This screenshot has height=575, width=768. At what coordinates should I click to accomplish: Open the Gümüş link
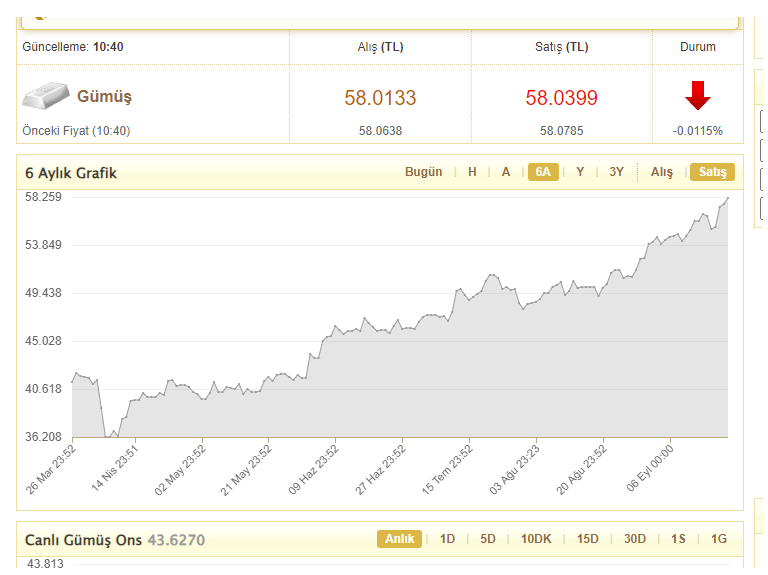104,97
